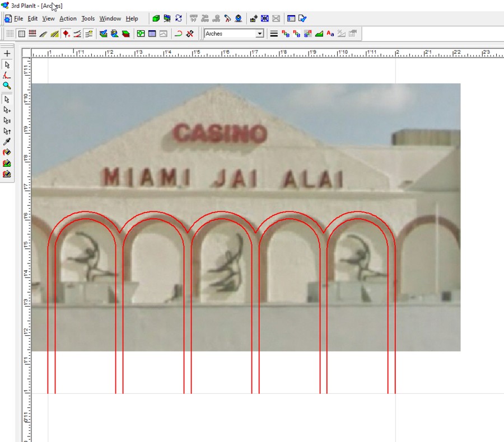Image resolution: width=504 pixels, height=442 pixels.
Task: Click the three horizontal lines icon
Action: click(274, 34)
